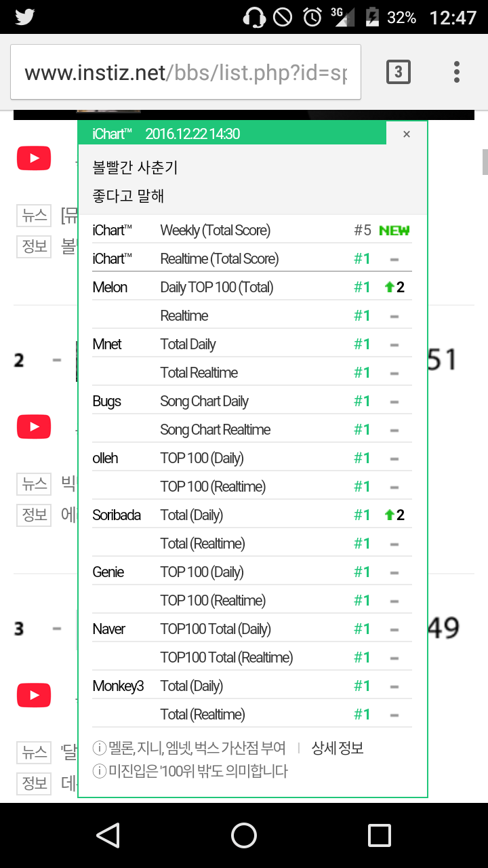Open the Chrome three-dot overflow menu

pos(457,72)
